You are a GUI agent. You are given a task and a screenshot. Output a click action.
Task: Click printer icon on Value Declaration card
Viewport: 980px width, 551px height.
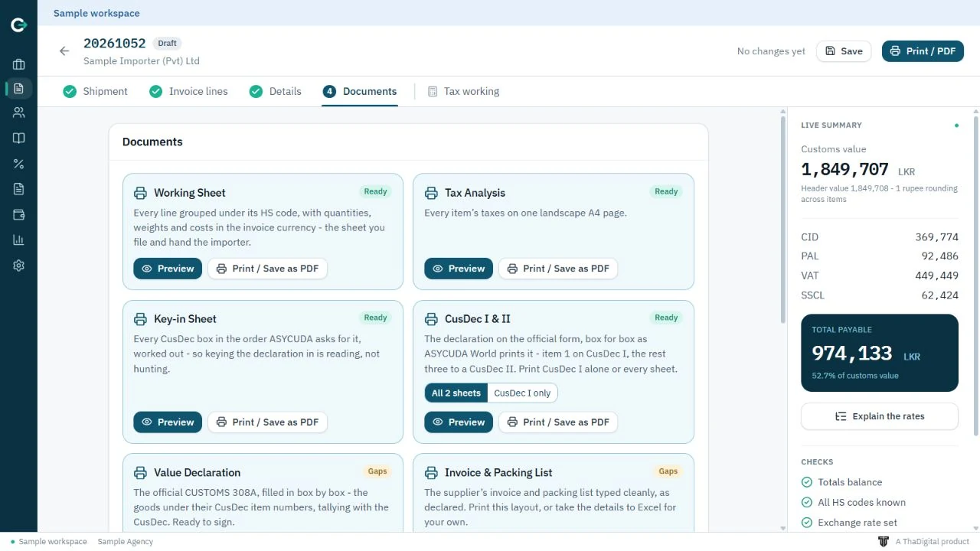pos(140,473)
